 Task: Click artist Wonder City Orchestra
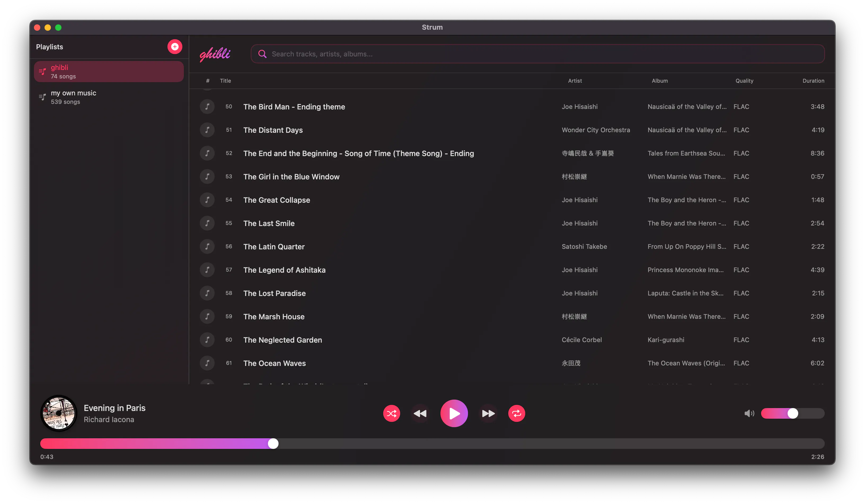[x=595, y=130]
